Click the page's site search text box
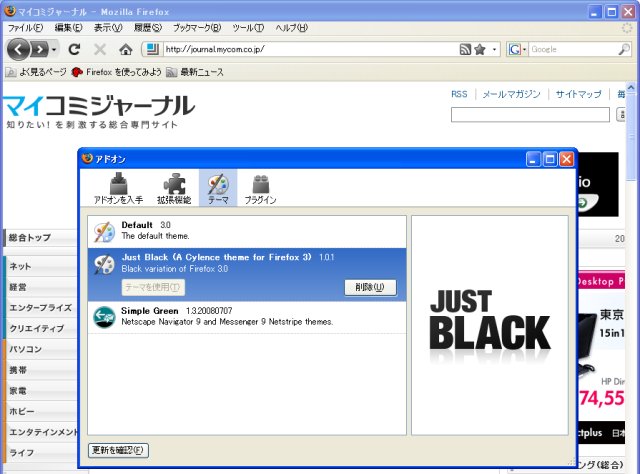Viewport: 640px width, 474px height. click(530, 115)
